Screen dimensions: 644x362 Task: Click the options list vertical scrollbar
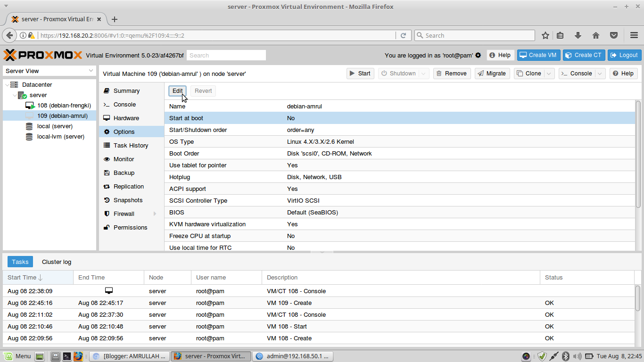pyautogui.click(x=638, y=154)
